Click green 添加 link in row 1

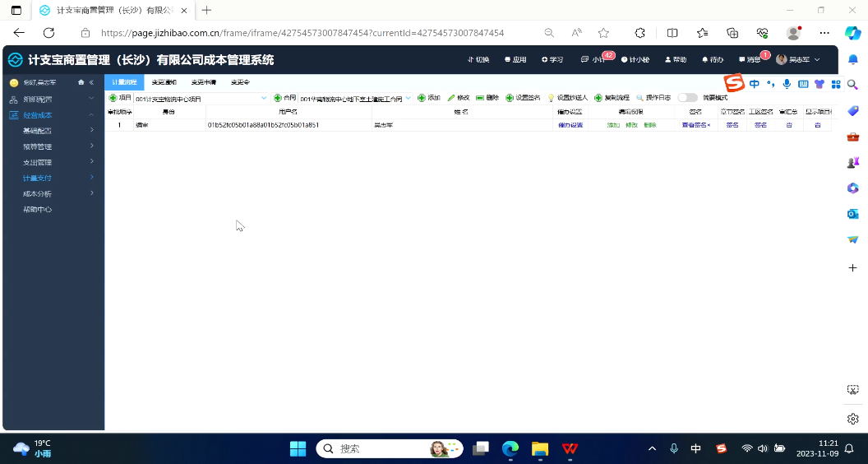click(613, 125)
